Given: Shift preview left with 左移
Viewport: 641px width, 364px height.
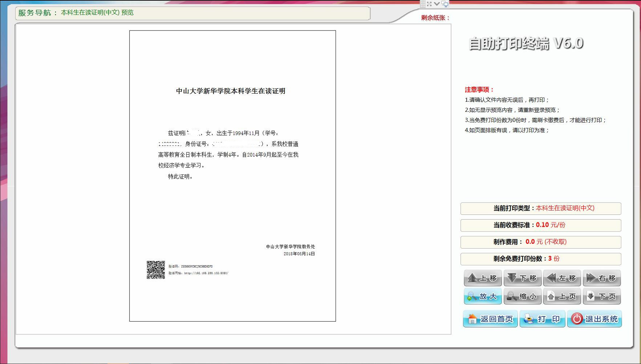Looking at the screenshot, I should coord(562,278).
